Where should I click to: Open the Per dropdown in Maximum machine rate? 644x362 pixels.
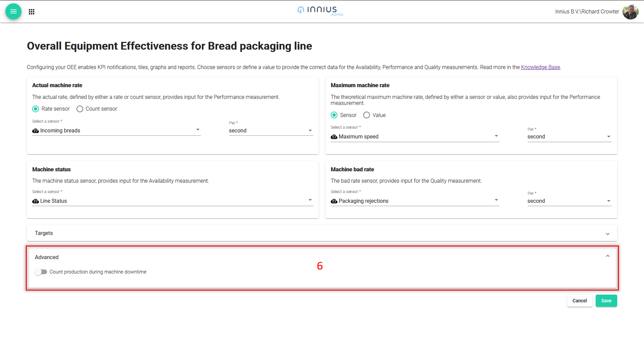click(x=569, y=136)
